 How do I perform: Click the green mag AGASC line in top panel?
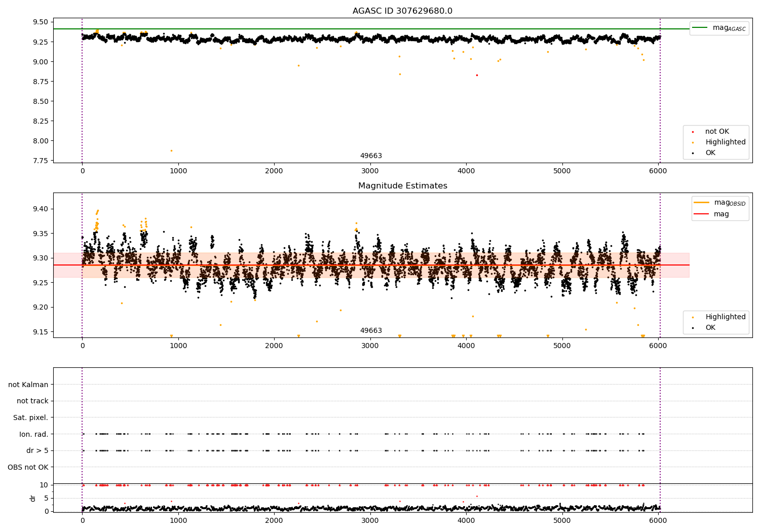click(x=371, y=29)
